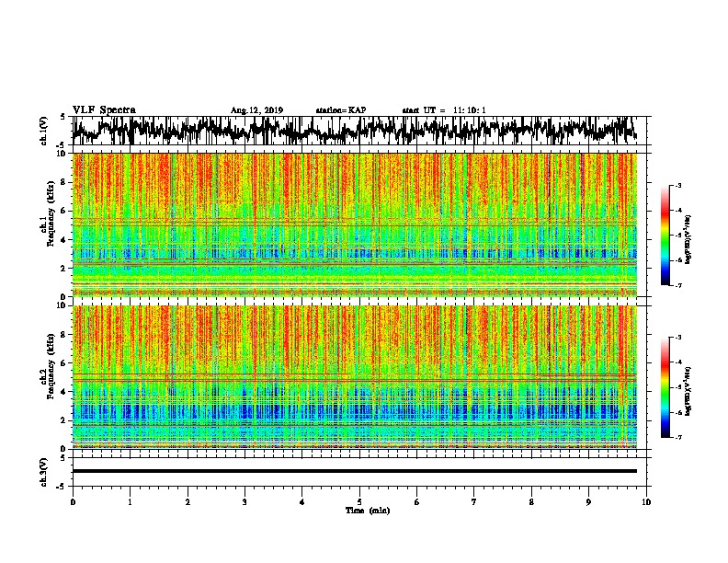This screenshot has height=563, width=728.
Task: Click the "VLF Spectra" title text
Action: pyautogui.click(x=104, y=109)
